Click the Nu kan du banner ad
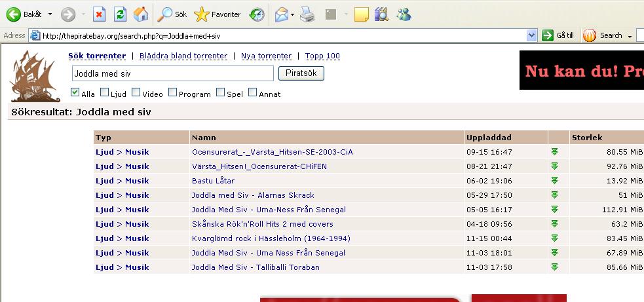This screenshot has height=302, width=644. tap(582, 70)
